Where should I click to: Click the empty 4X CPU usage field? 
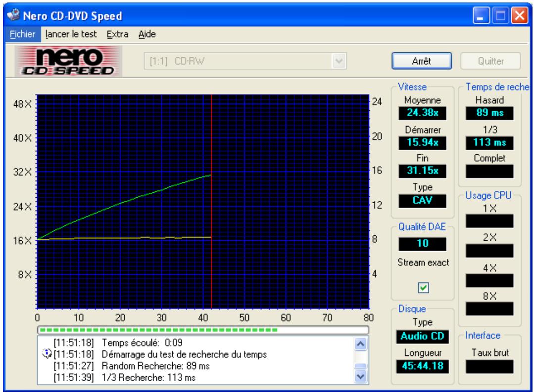[489, 281]
